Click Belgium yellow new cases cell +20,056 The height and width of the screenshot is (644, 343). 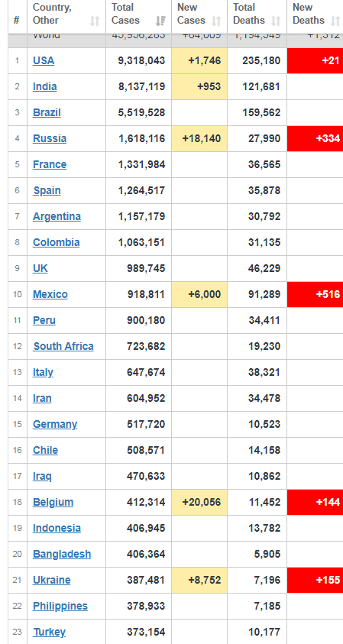(199, 503)
